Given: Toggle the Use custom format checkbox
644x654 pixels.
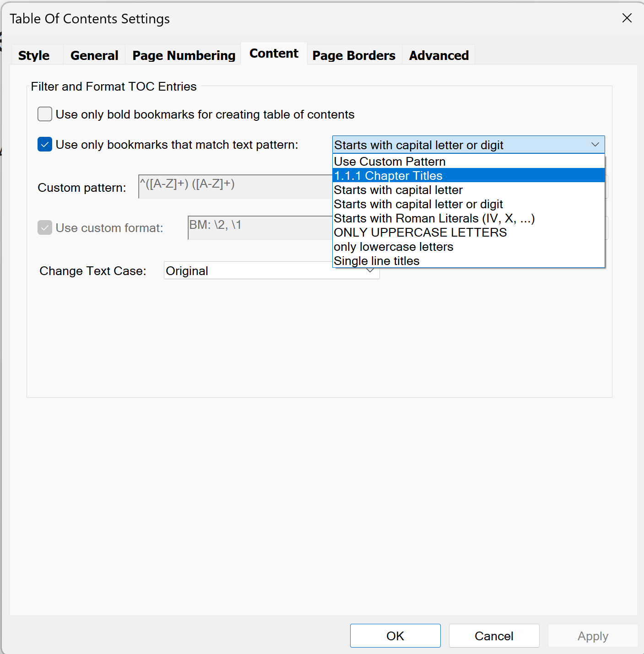Looking at the screenshot, I should 45,227.
